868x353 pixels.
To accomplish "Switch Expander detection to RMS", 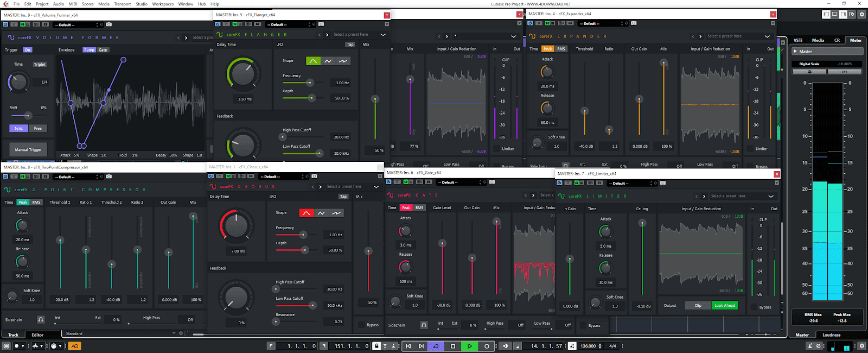I will pyautogui.click(x=561, y=49).
